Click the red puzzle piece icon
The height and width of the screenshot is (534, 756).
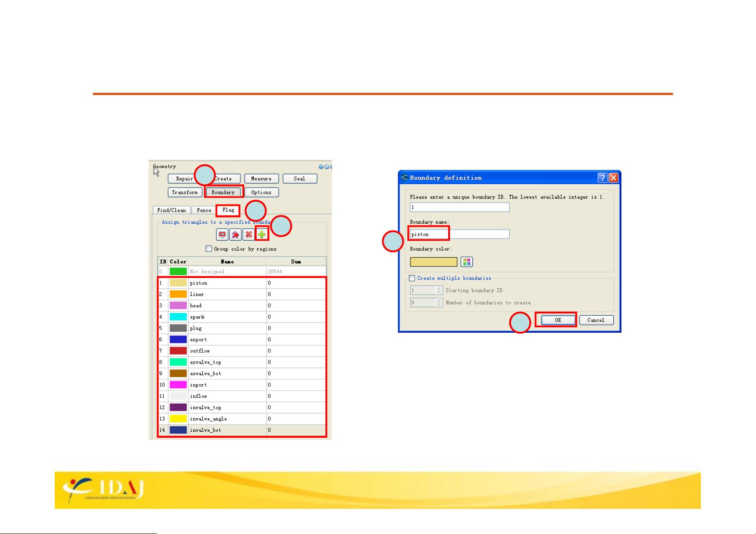(x=236, y=234)
